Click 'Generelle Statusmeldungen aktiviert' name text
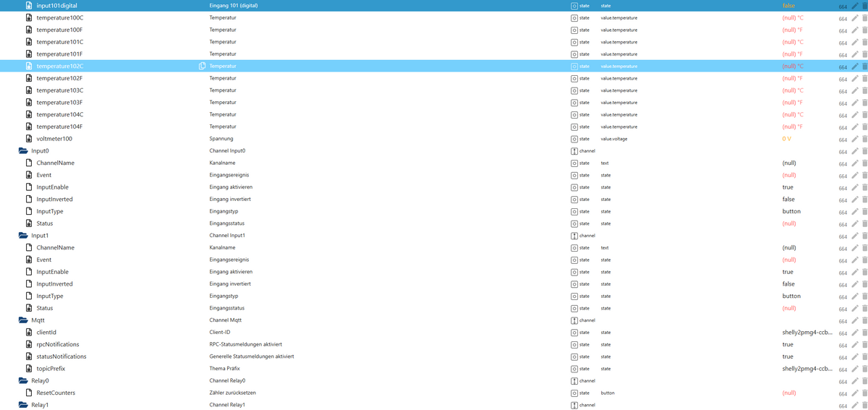 252,356
